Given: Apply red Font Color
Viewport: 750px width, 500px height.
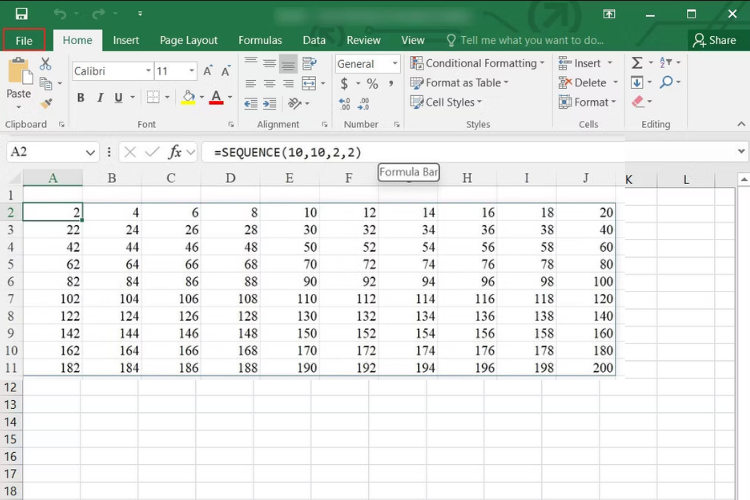Looking at the screenshot, I should tap(216, 98).
